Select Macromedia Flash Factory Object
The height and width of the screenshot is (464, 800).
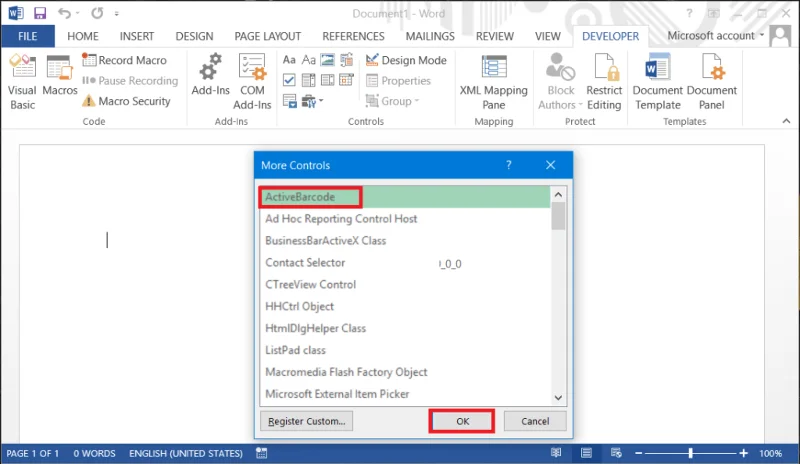click(405, 373)
